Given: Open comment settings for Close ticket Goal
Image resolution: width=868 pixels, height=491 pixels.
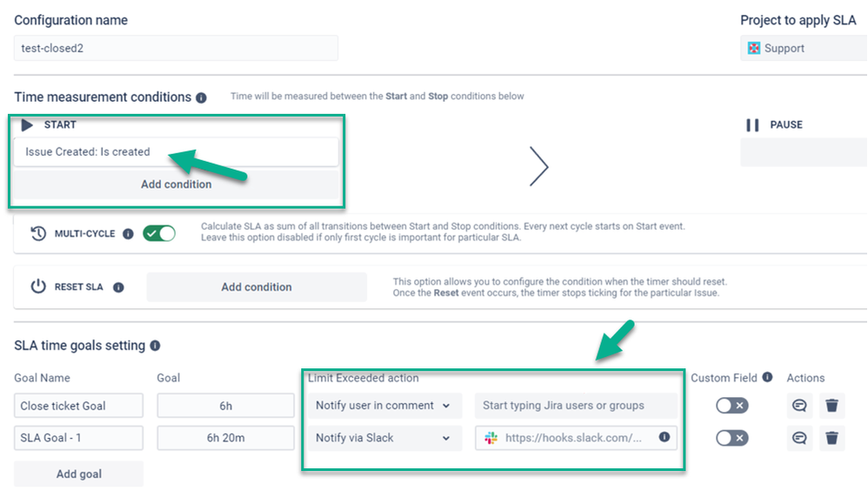Looking at the screenshot, I should coord(799,406).
